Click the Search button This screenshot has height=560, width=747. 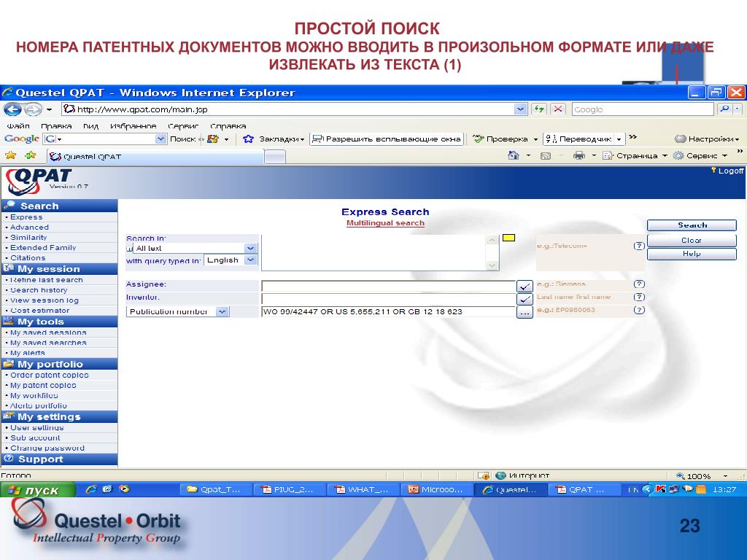point(692,225)
